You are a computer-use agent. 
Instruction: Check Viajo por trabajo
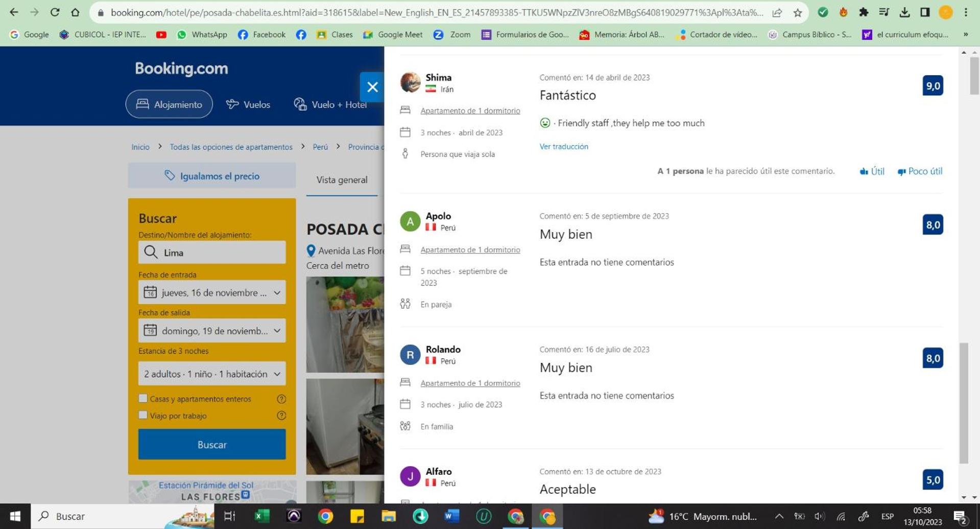point(143,415)
